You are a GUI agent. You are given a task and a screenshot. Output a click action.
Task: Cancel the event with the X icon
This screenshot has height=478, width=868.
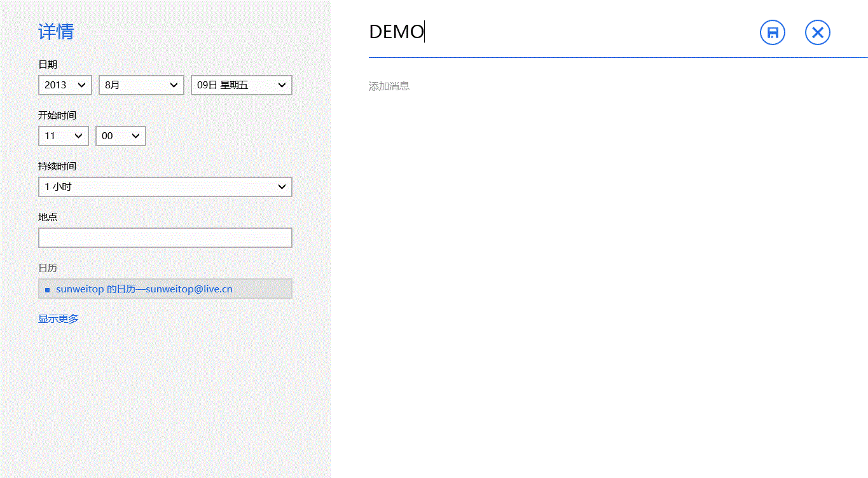pos(818,32)
